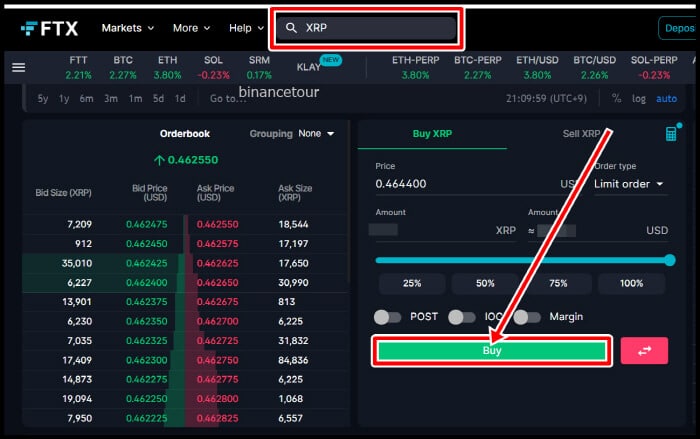Viewport: 700px width, 439px height.
Task: Click ask price 0.462675
Action: tap(217, 302)
